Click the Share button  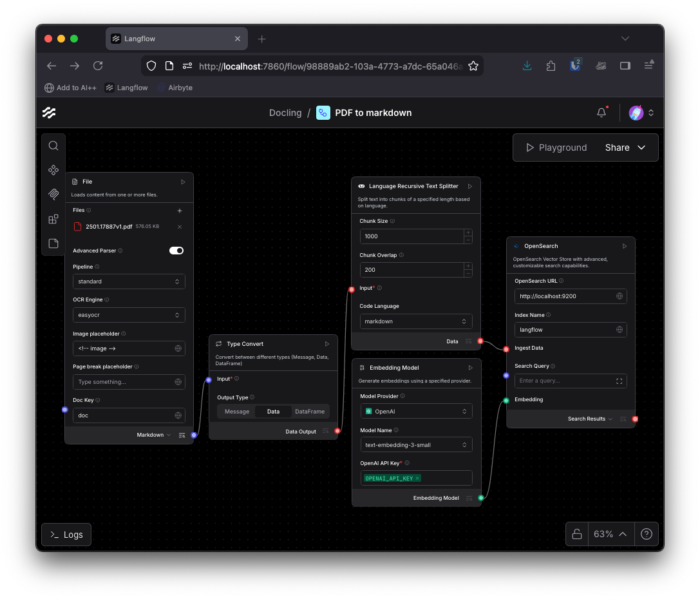coord(616,147)
